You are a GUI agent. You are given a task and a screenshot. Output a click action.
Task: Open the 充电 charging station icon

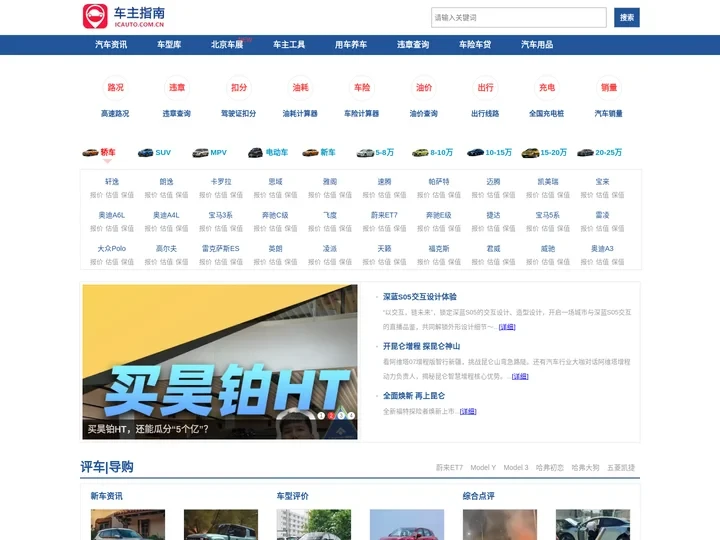pos(547,87)
